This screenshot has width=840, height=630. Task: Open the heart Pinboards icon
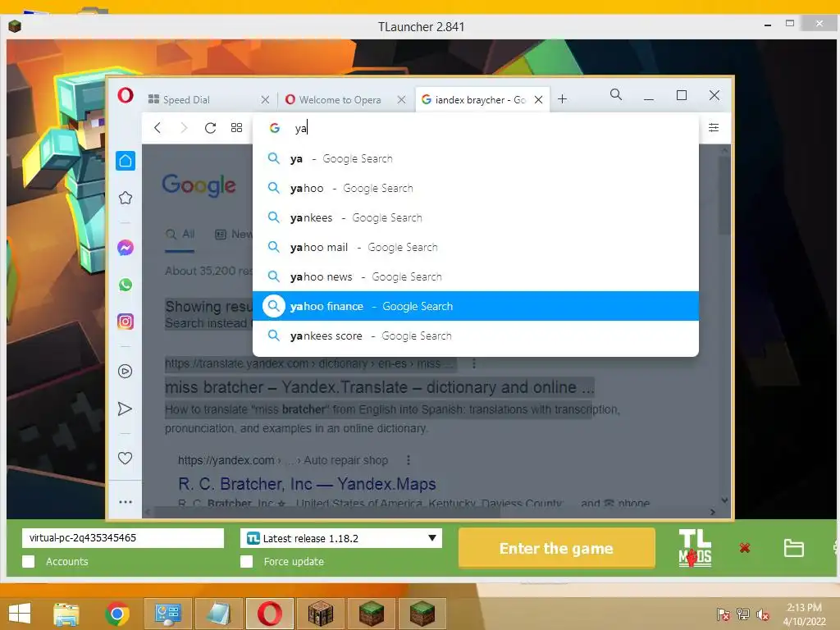[125, 458]
